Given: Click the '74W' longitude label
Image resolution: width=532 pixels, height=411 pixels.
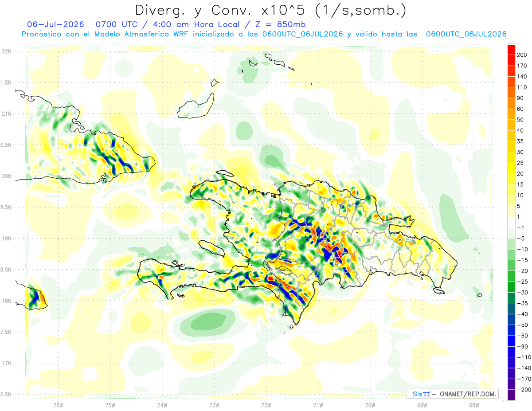Looking at the screenshot, I should click(x=162, y=405).
